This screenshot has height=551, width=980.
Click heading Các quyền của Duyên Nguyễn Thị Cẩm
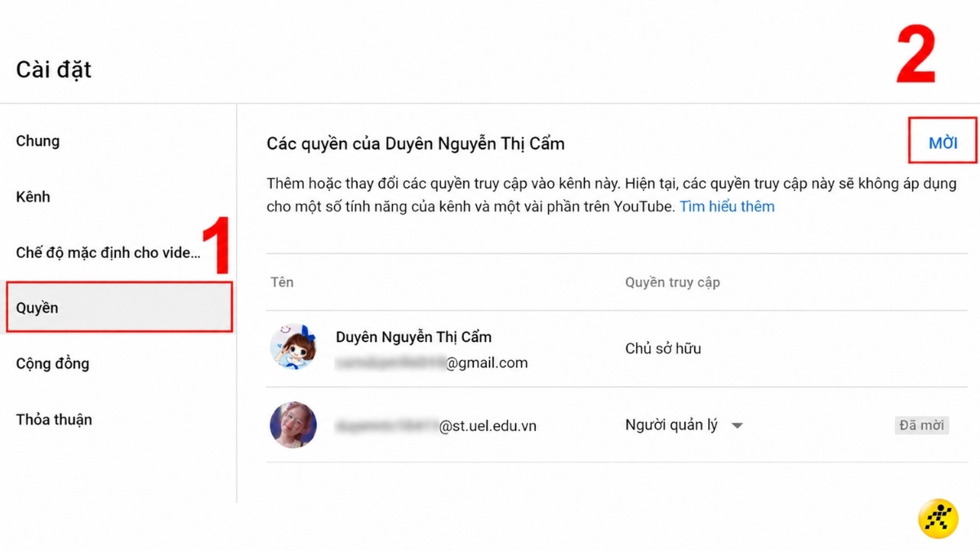tap(416, 144)
